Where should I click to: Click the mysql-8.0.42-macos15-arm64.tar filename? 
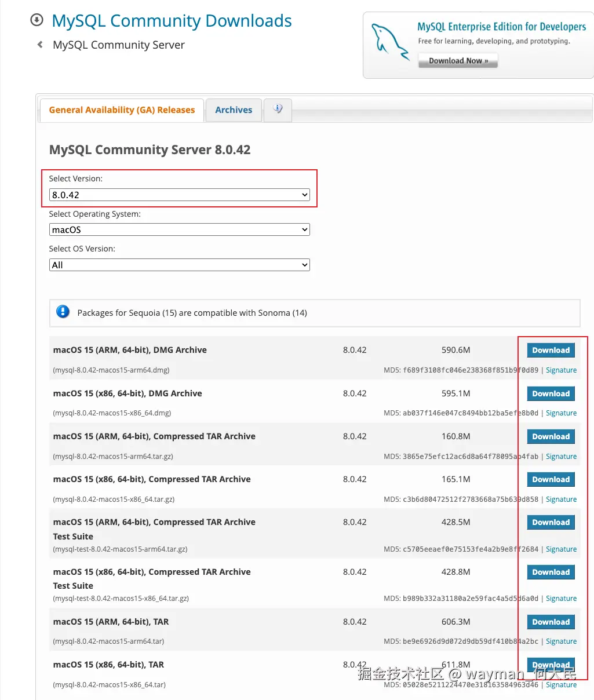click(108, 641)
